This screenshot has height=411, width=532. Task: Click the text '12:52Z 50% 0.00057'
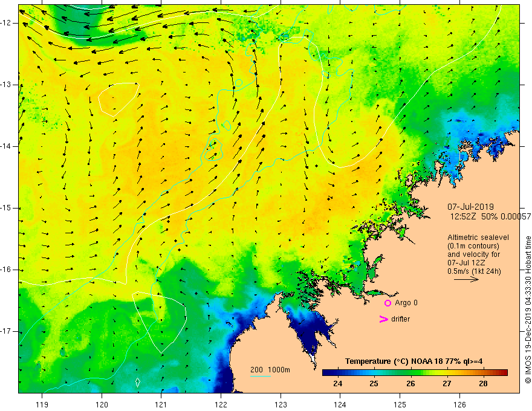(491, 217)
